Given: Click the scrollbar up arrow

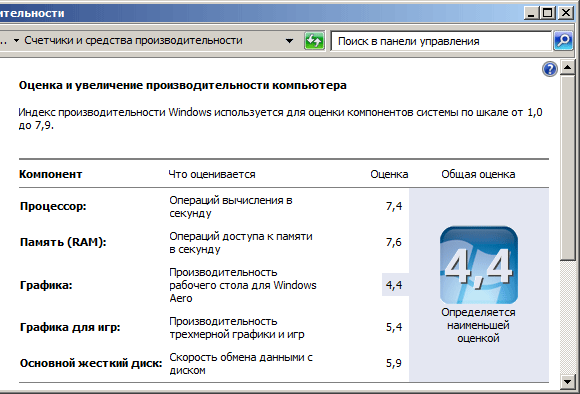Looking at the screenshot, I should [567, 67].
